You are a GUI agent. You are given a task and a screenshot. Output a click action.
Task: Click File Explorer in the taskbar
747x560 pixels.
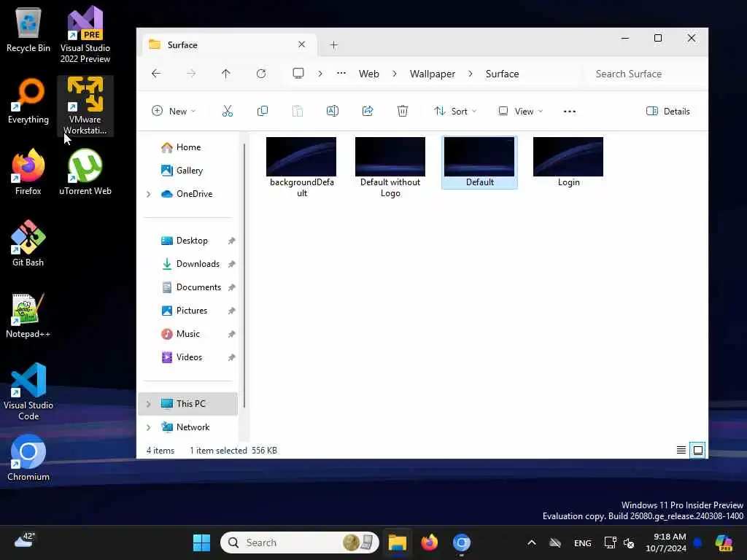point(397,542)
